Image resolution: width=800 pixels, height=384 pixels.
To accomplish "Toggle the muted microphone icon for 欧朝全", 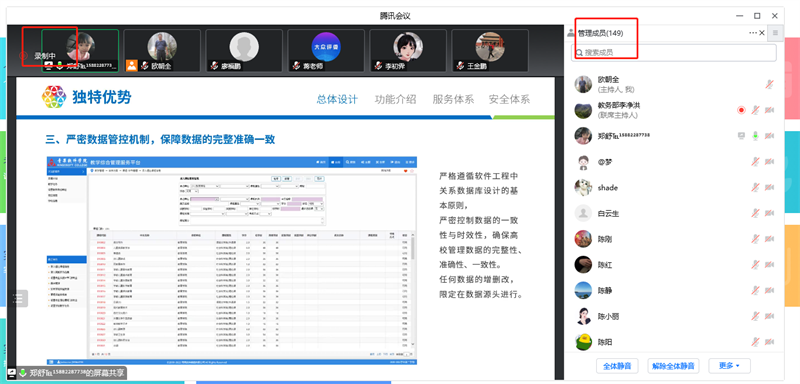I will (769, 84).
